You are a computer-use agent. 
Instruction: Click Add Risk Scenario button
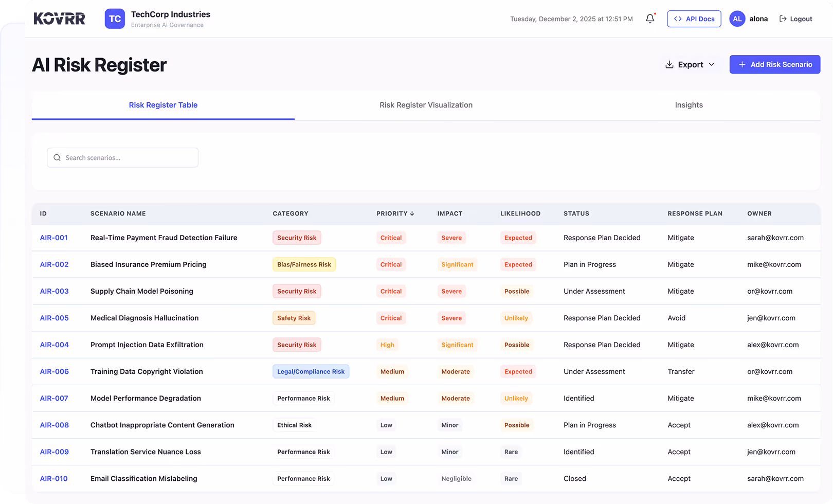click(x=775, y=64)
